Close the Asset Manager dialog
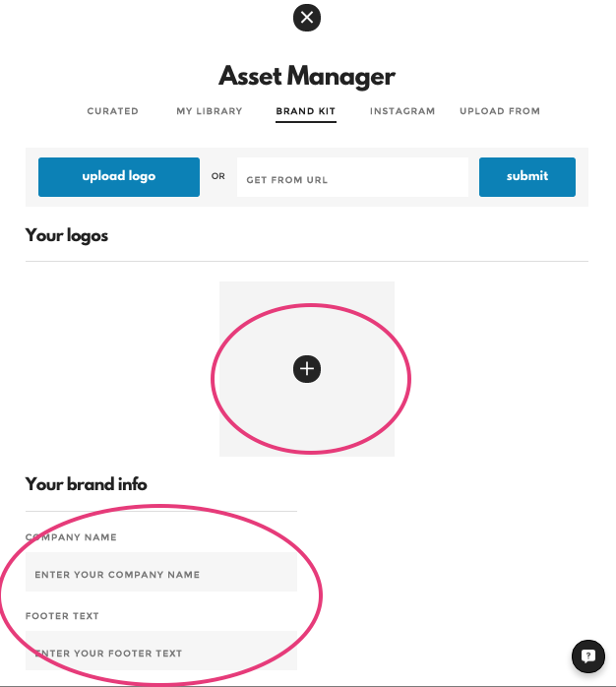 307,17
